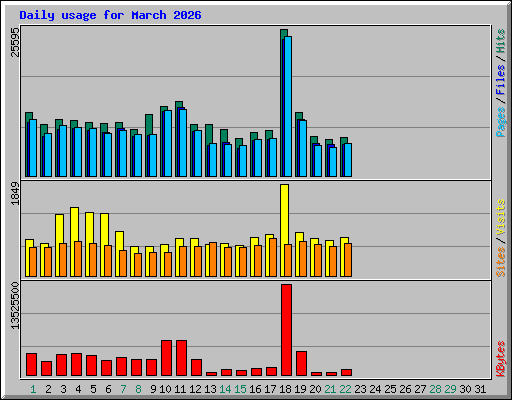
Task: Click the cyan Pages bar for day 18
Action: click(x=288, y=106)
